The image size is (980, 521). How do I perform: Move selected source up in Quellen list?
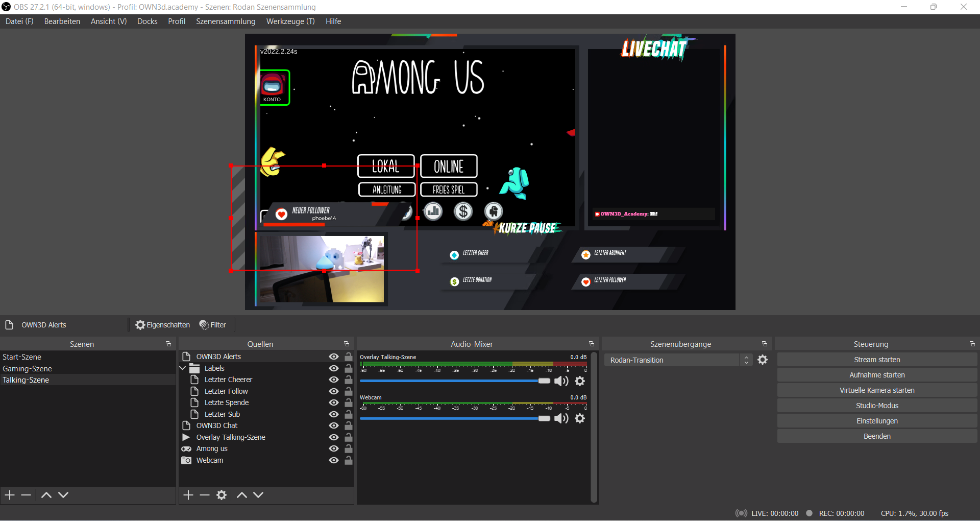242,495
